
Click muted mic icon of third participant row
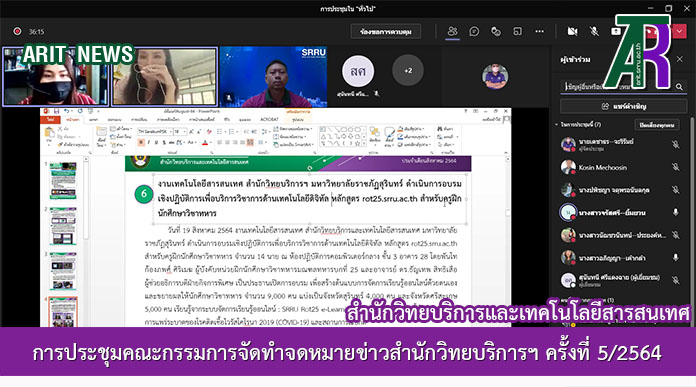click(x=676, y=190)
